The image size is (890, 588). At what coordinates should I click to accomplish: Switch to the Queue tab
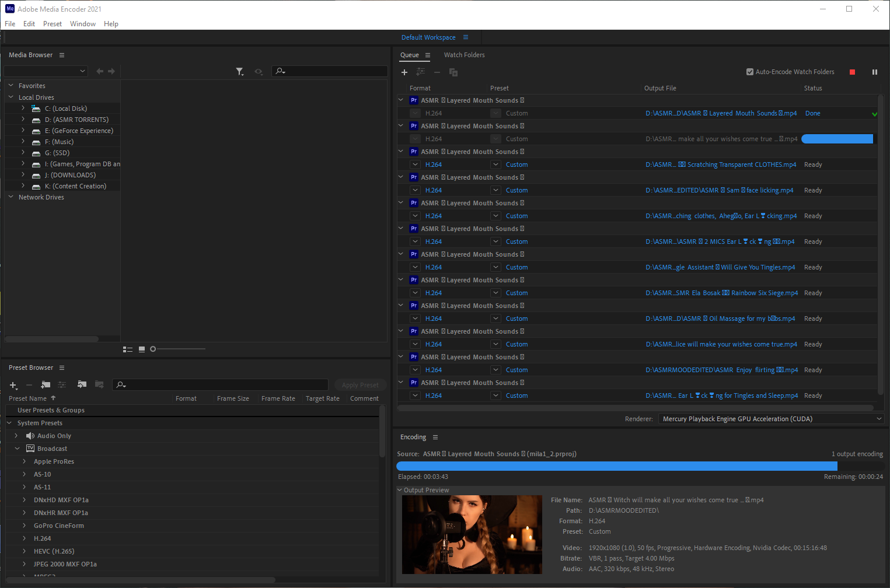click(410, 55)
